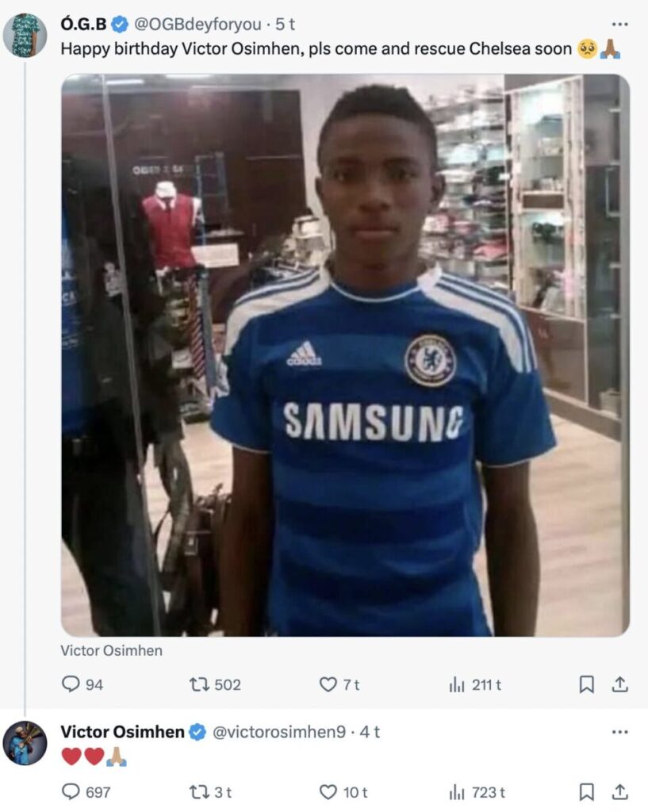View analytics of the Ó.G.B post
The width and height of the screenshot is (648, 812).
point(457,684)
